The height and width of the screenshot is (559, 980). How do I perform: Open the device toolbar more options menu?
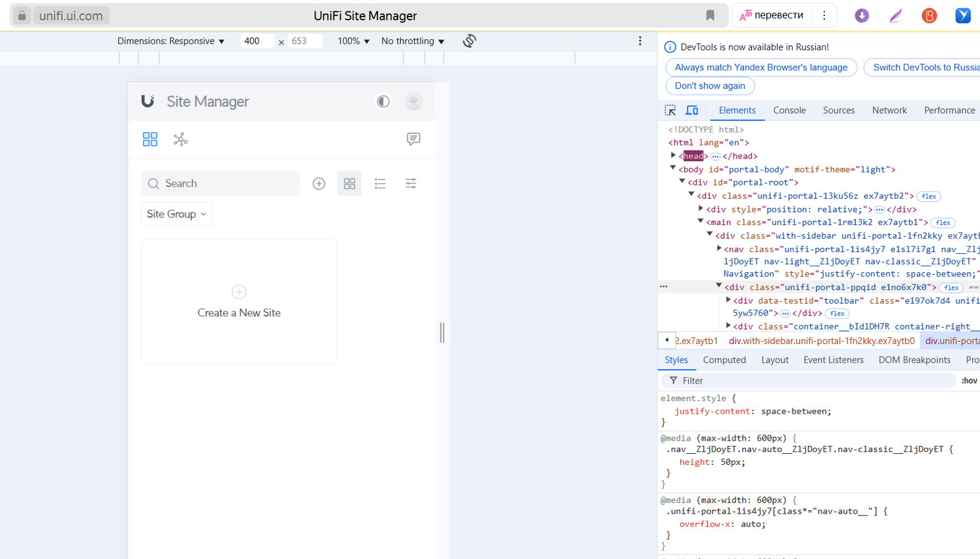[x=640, y=41]
